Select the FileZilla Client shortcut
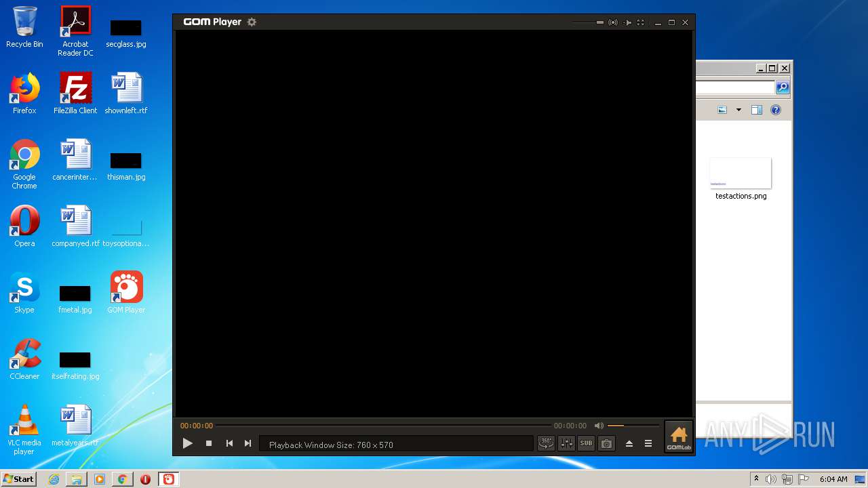Viewport: 868px width, 488px height. point(75,94)
